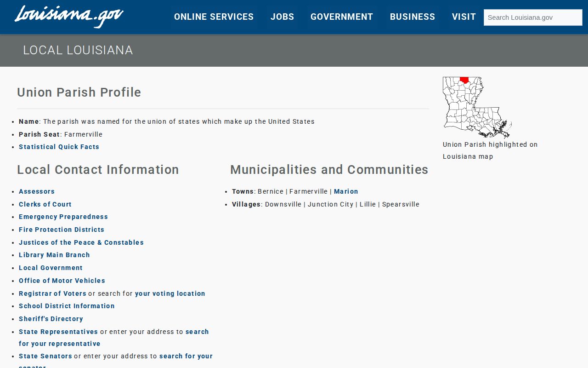Click the Municipalities and Communities heading
This screenshot has width=588, height=368.
click(329, 170)
